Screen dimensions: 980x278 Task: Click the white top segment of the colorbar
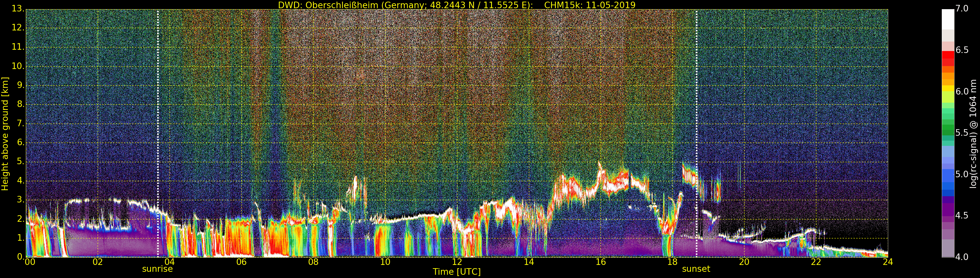pyautogui.click(x=948, y=19)
